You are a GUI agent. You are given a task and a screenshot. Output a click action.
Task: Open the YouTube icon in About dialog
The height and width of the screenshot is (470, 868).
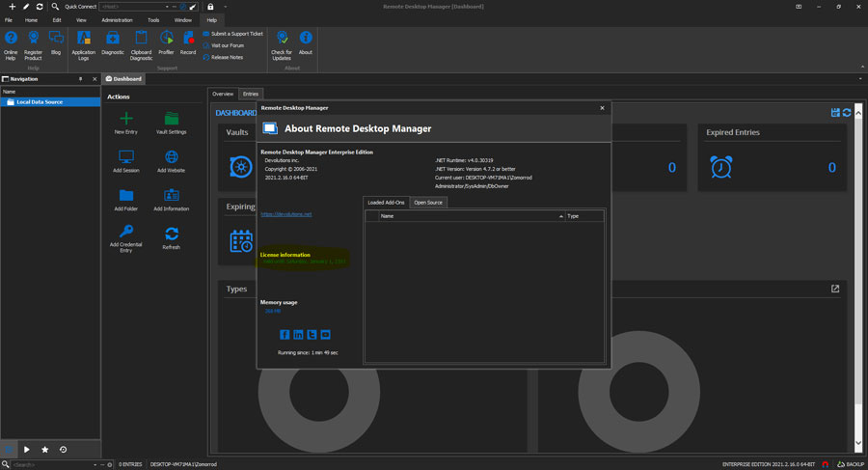click(x=325, y=334)
